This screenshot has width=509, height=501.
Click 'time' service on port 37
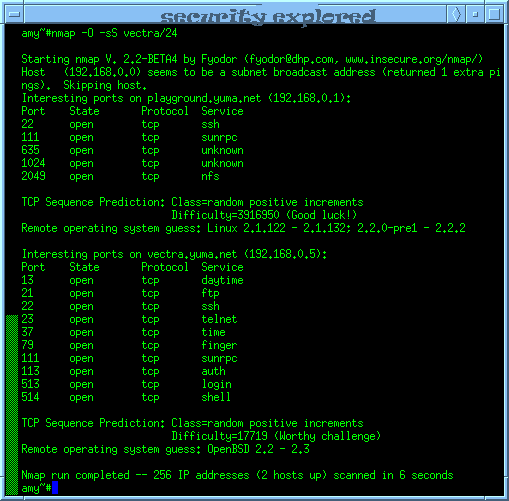pyautogui.click(x=213, y=332)
